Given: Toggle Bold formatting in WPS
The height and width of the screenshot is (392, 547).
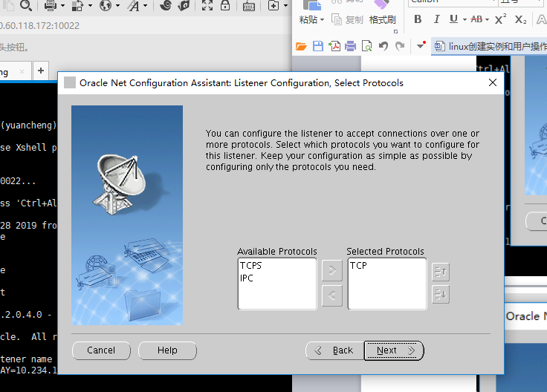Looking at the screenshot, I should (x=418, y=19).
